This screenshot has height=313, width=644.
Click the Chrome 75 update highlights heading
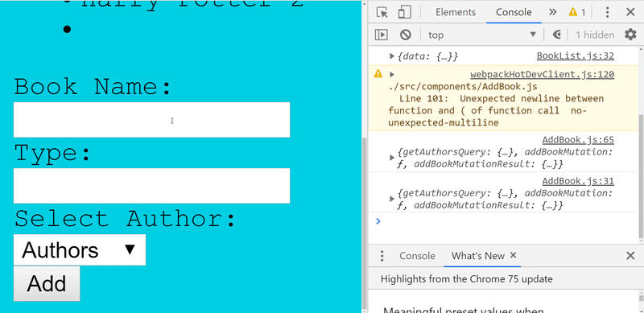(x=467, y=279)
